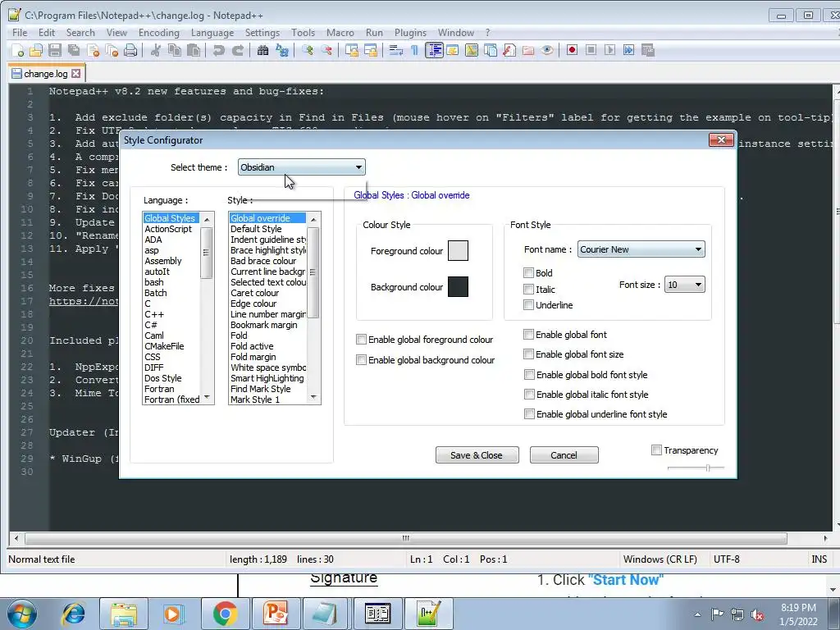Select CSS in the Language list
This screenshot has width=840, height=630.
153,357
